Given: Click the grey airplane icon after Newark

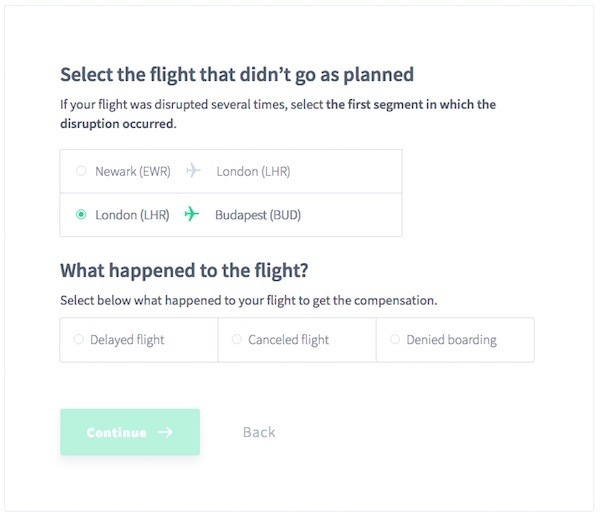Looking at the screenshot, I should point(193,171).
